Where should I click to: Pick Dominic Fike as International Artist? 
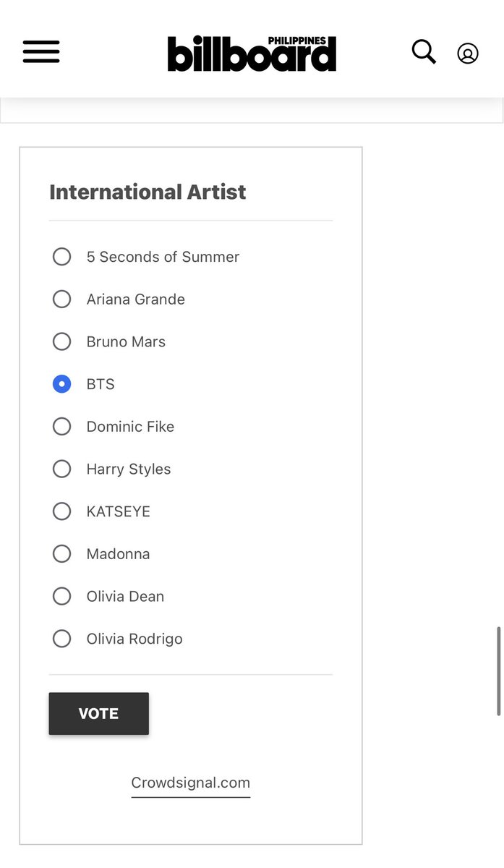(62, 427)
